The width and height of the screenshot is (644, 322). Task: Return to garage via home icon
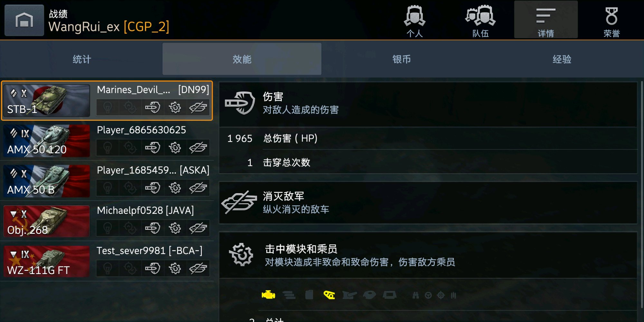(24, 20)
